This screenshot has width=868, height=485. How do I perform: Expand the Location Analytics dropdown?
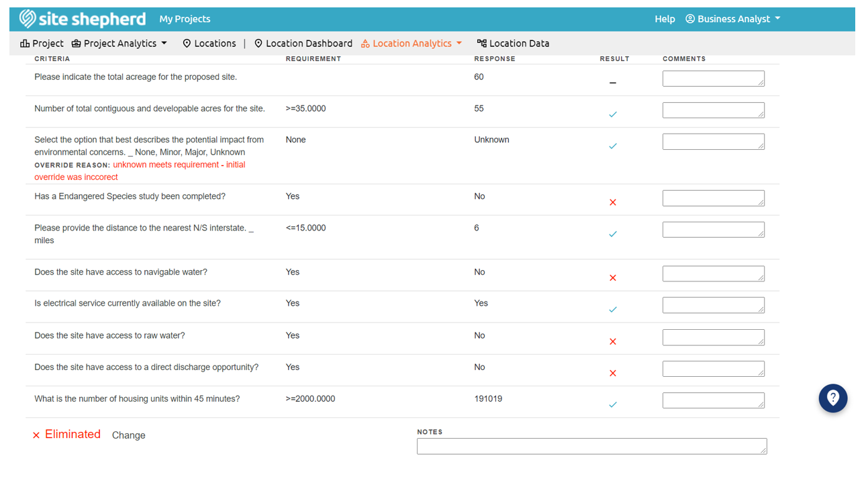(412, 43)
